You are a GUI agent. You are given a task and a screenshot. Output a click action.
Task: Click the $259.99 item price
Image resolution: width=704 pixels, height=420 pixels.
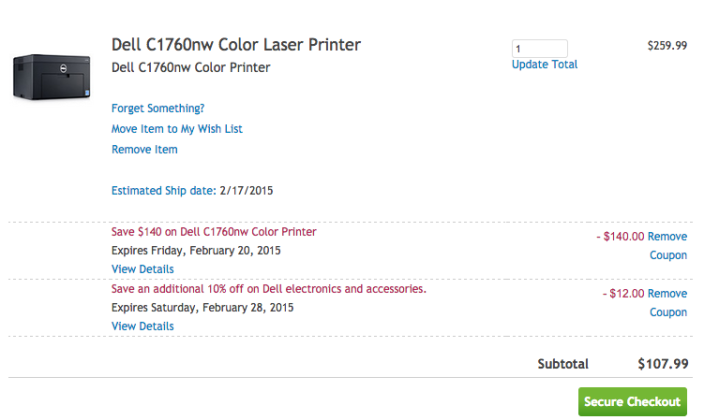[x=667, y=45]
